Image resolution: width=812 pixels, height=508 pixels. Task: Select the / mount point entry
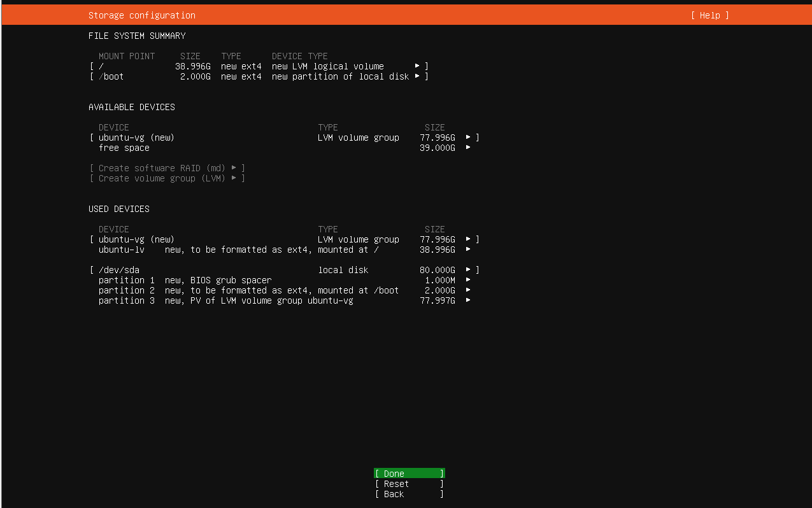[259, 66]
